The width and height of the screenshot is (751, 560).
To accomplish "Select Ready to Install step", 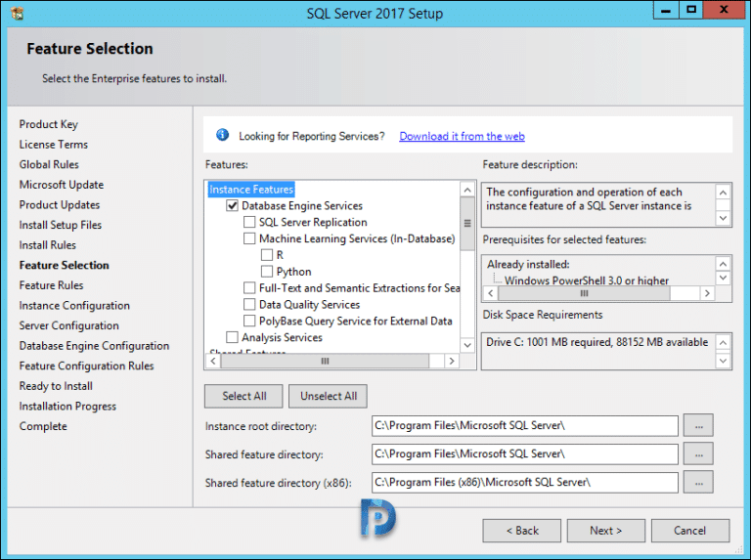I will [x=56, y=386].
